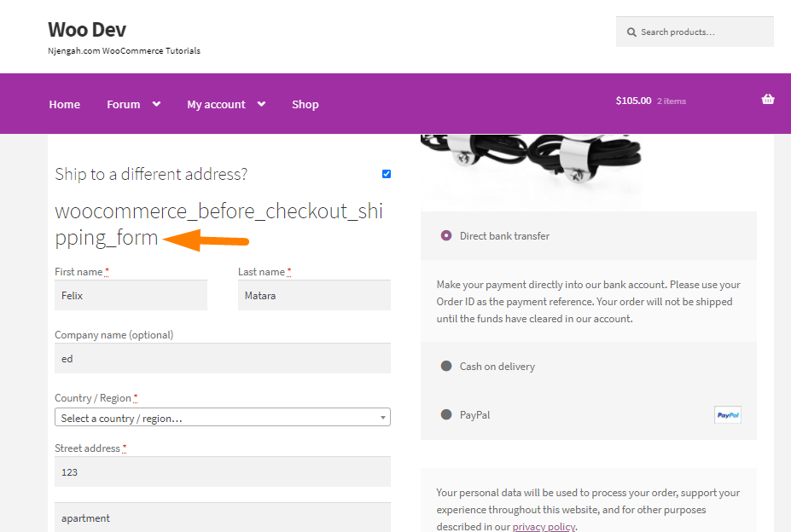Go to the Home menu item
Image resolution: width=791 pixels, height=532 pixels.
[65, 104]
